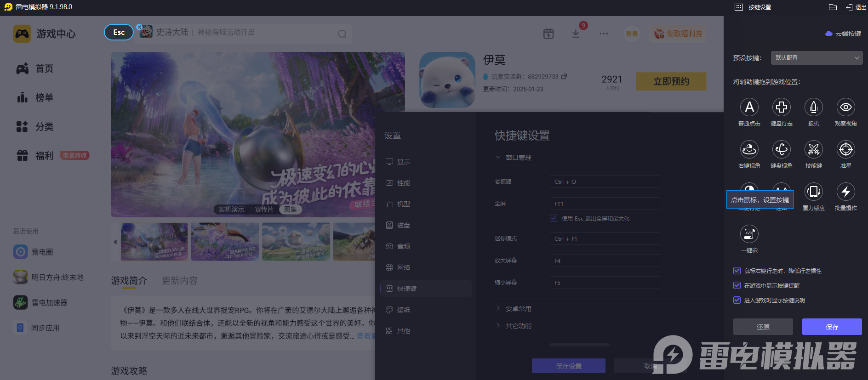Select the 键盘视角 icon

[782, 149]
